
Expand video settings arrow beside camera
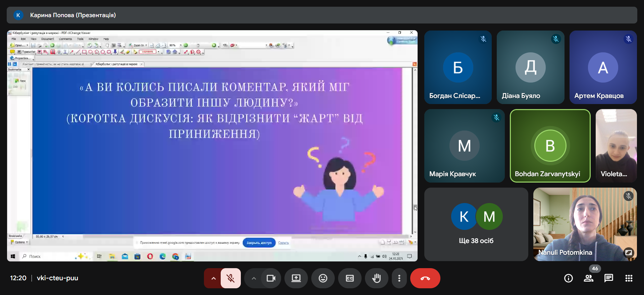[x=254, y=278]
